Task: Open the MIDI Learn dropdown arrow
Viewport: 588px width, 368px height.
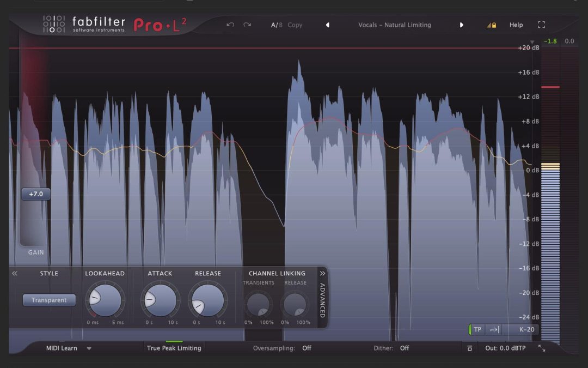Action: pos(89,348)
